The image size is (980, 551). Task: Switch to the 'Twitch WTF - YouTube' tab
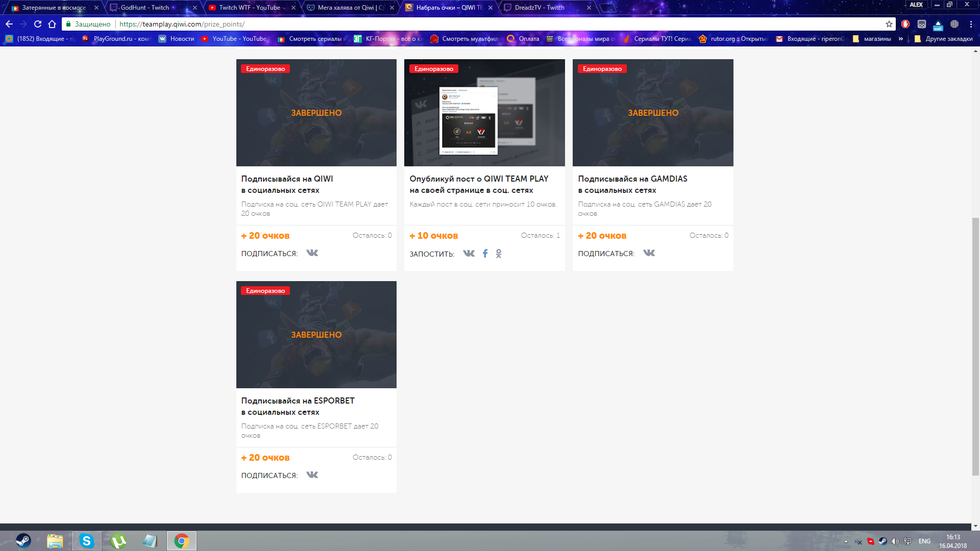(250, 8)
